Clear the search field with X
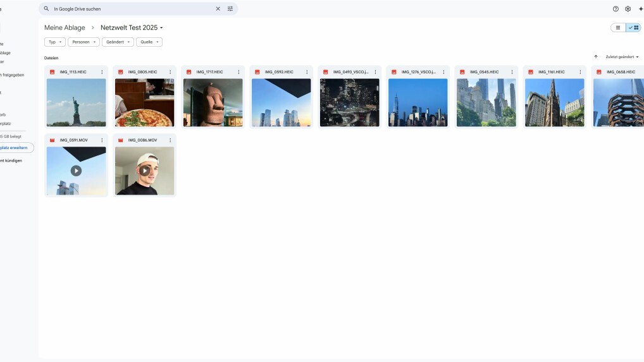 coord(218,9)
